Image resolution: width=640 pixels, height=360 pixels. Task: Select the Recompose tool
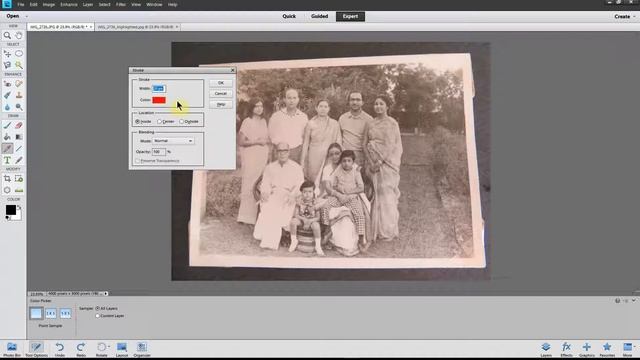(x=19, y=179)
